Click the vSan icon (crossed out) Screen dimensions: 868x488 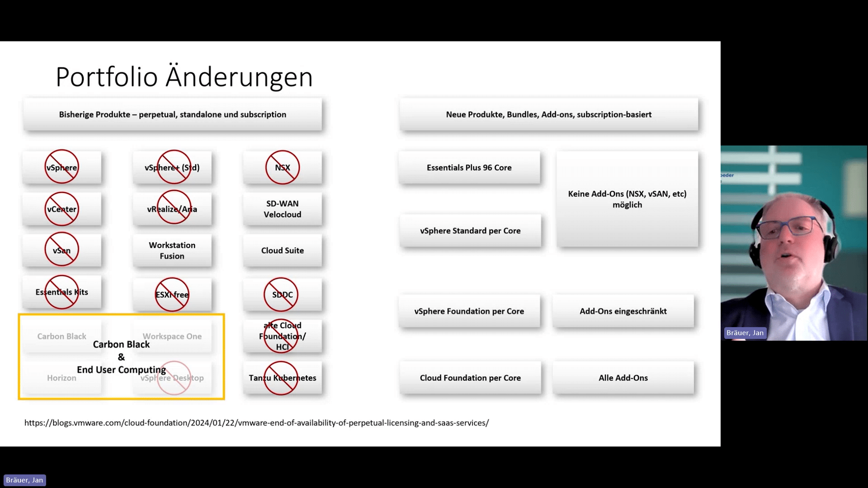(61, 250)
